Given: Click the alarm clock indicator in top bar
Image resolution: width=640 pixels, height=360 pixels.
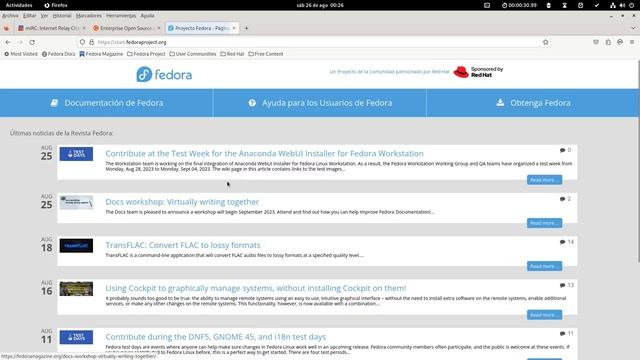Looking at the screenshot, I should point(580,5).
